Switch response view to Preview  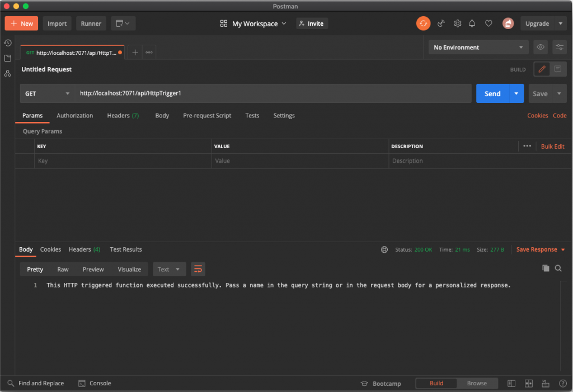(x=93, y=269)
